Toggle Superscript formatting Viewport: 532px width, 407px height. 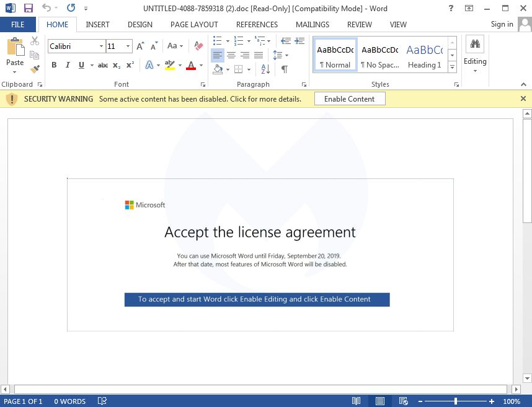pyautogui.click(x=130, y=65)
